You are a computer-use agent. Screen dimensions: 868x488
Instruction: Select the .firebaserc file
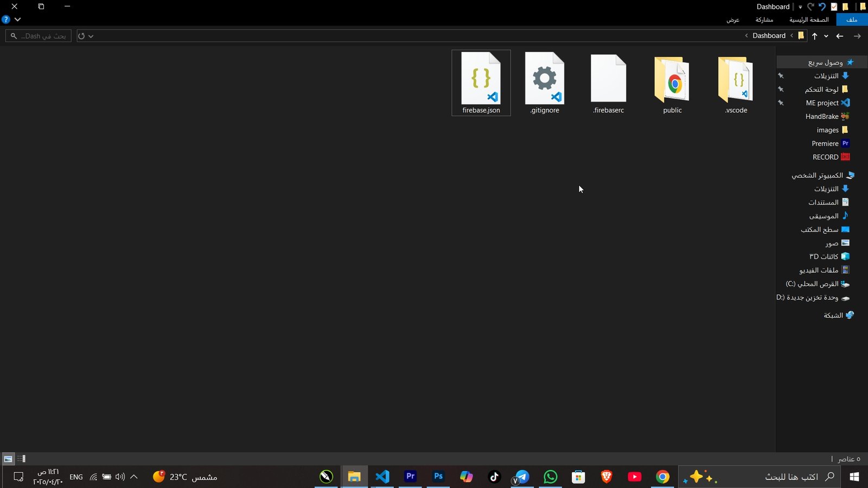[x=609, y=83]
